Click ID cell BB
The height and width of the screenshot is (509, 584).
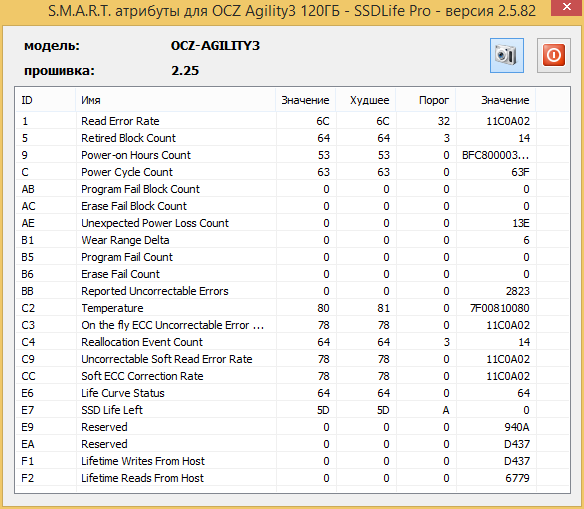tap(28, 291)
